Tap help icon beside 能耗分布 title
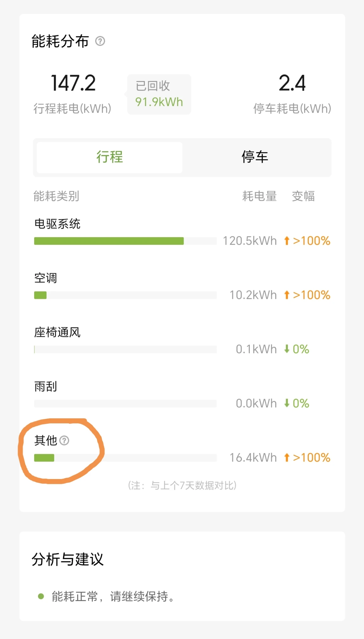The height and width of the screenshot is (639, 364). pyautogui.click(x=100, y=41)
